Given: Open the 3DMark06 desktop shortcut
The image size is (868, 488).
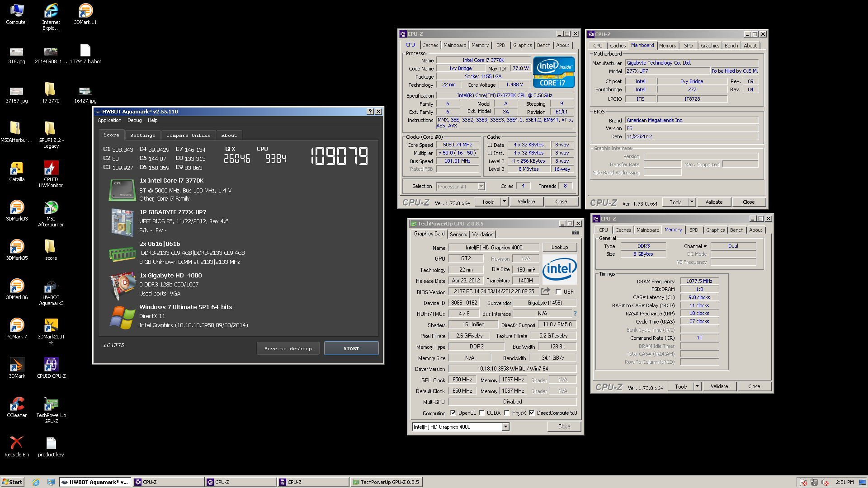Looking at the screenshot, I should (17, 289).
